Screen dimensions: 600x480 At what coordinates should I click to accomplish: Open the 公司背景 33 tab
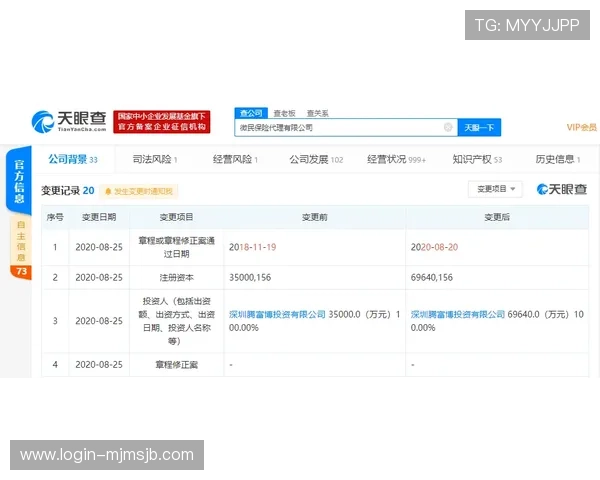(73, 159)
